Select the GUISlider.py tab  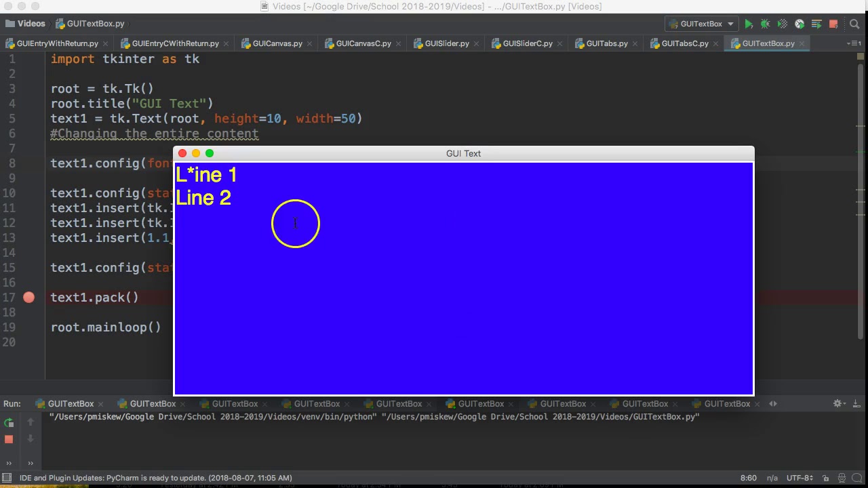(447, 43)
